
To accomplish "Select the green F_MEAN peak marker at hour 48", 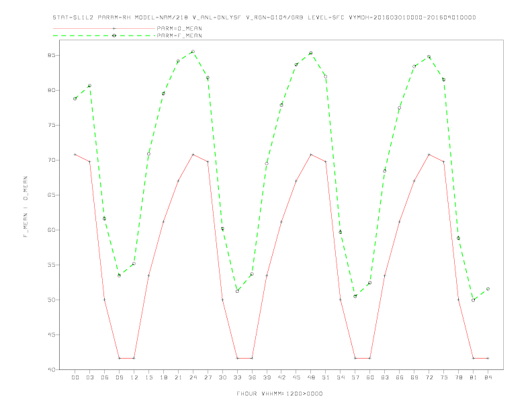I will [311, 53].
